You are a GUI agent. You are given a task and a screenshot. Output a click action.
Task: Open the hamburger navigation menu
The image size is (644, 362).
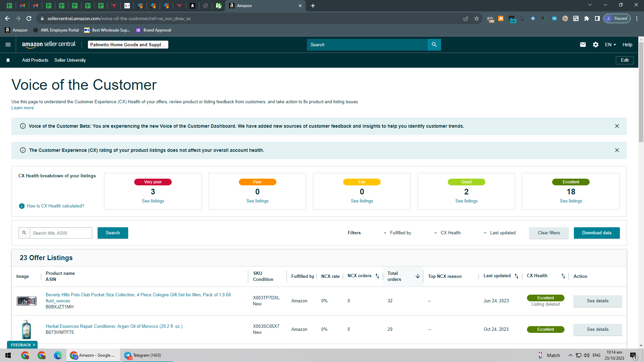click(8, 45)
